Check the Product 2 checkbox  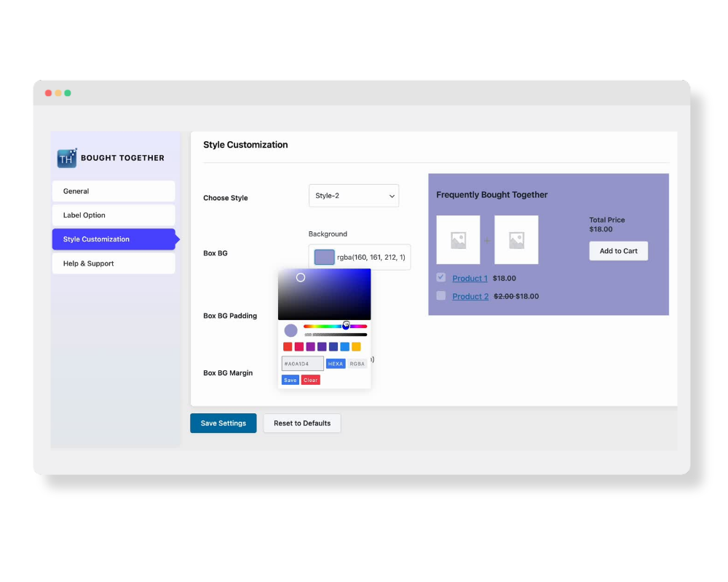[441, 295]
